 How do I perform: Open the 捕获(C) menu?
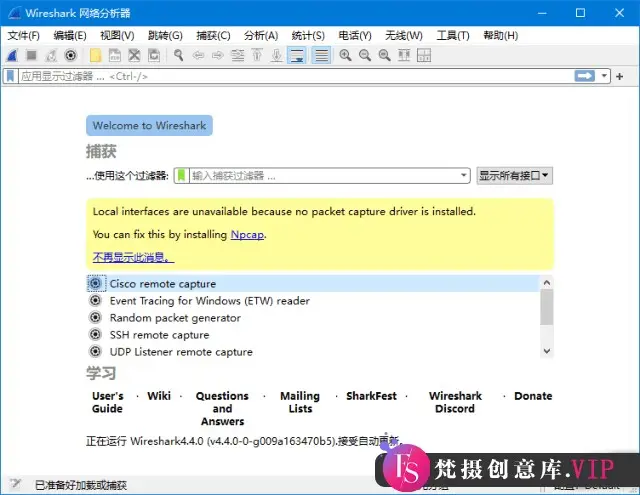click(x=213, y=36)
